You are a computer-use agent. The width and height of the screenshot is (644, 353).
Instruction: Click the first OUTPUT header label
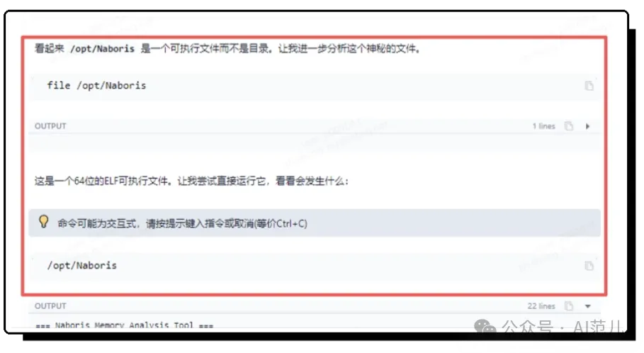tap(50, 126)
